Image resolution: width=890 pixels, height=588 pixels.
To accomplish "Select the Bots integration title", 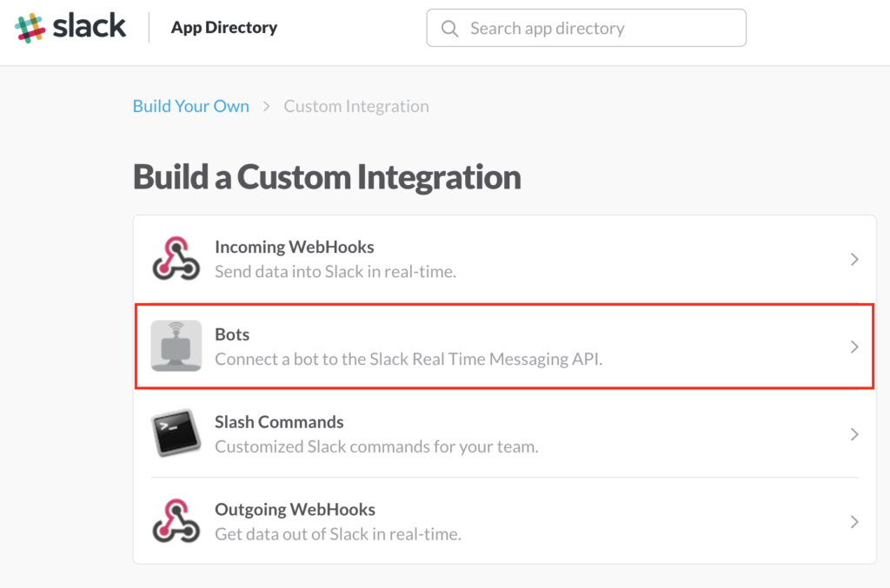I will pos(232,334).
